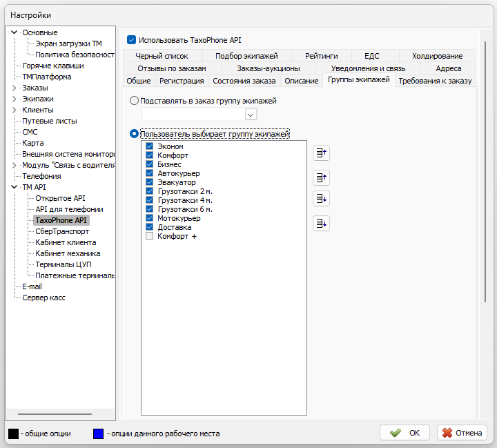Click the black 'общие опции' color swatch
This screenshot has height=448, width=497.
[13, 434]
